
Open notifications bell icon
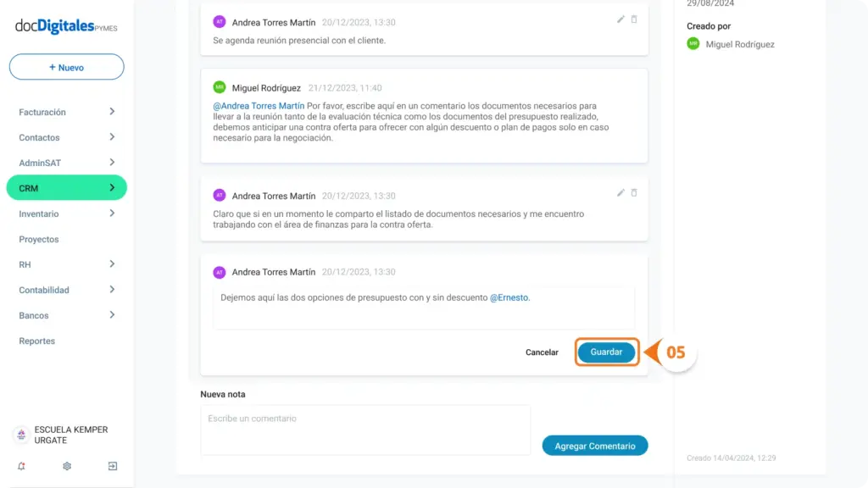(21, 466)
